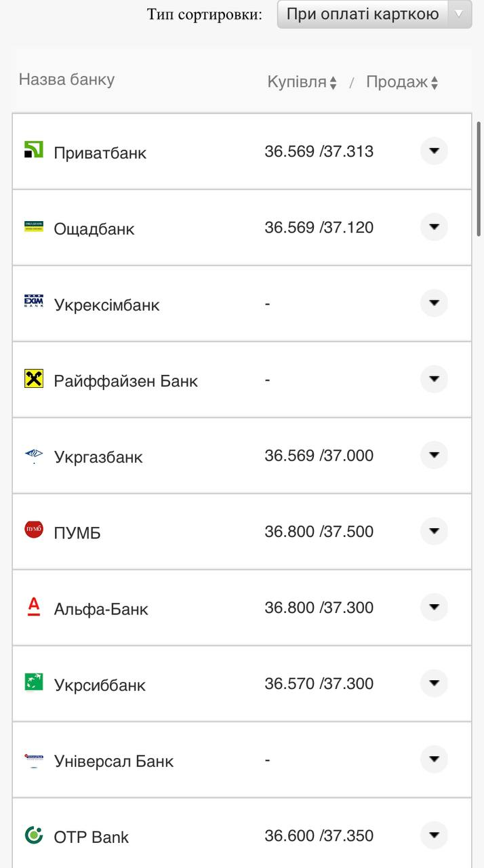This screenshot has width=484, height=868.
Task: Click the page vertical scrollbar
Action: click(x=479, y=179)
